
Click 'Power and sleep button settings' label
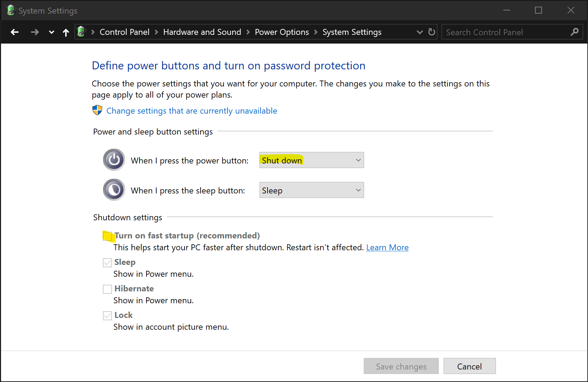(153, 132)
